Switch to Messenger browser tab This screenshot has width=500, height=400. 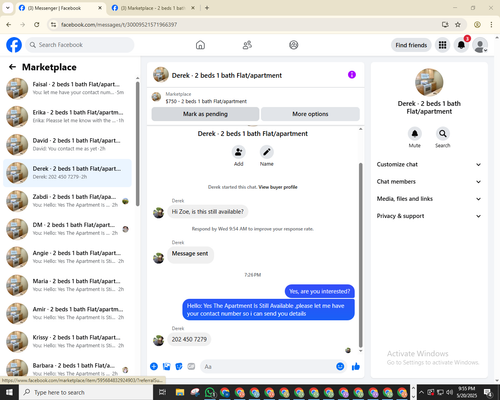coord(60,8)
